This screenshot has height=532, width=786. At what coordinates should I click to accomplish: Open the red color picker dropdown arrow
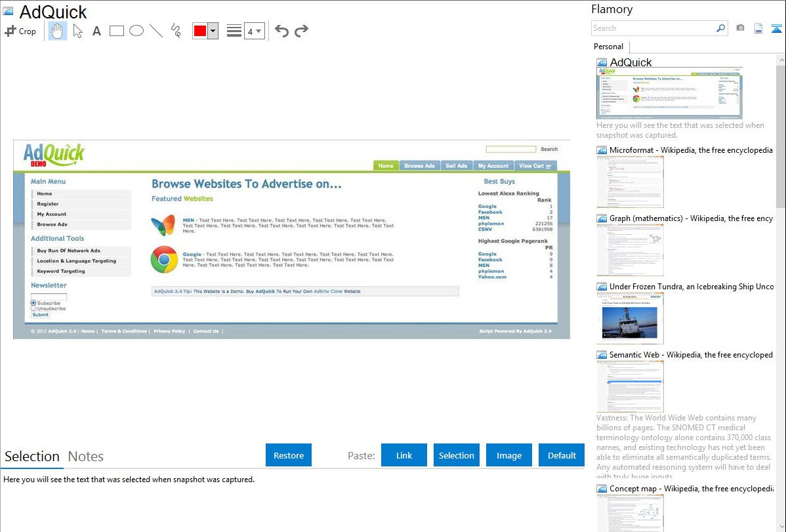click(213, 31)
